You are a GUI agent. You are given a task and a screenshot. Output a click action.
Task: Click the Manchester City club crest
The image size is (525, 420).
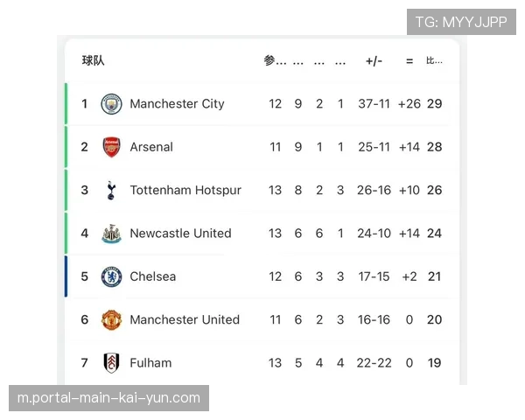point(111,104)
